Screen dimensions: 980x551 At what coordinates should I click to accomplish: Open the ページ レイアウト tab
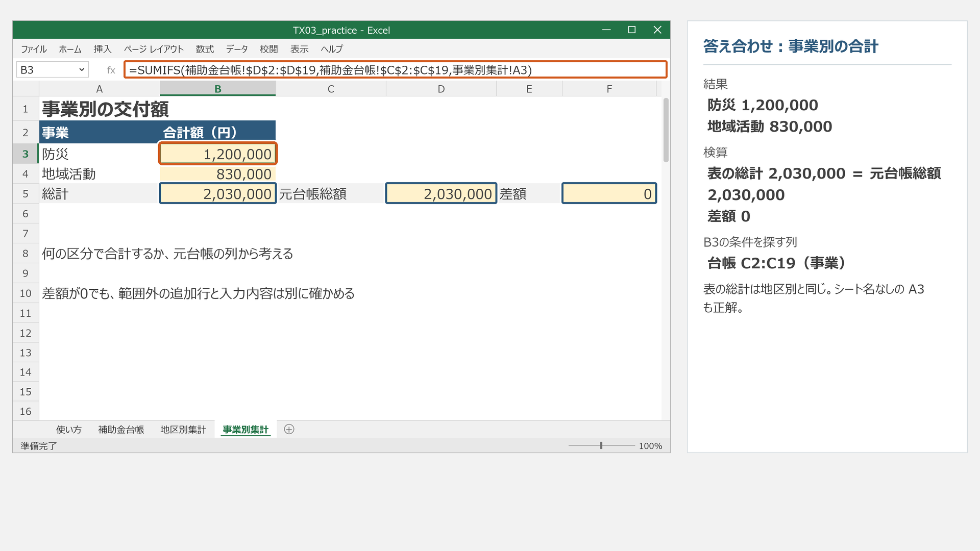click(154, 49)
